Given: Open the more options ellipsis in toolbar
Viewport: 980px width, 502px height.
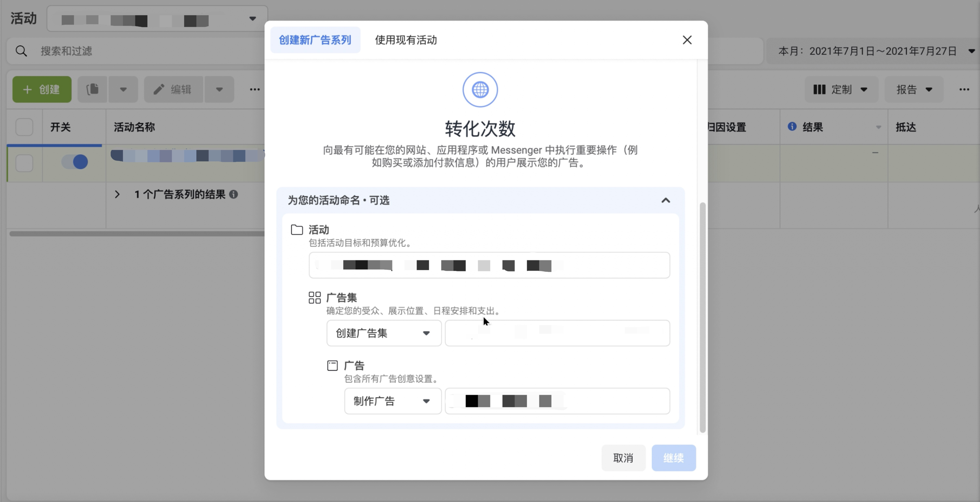Looking at the screenshot, I should (x=254, y=89).
